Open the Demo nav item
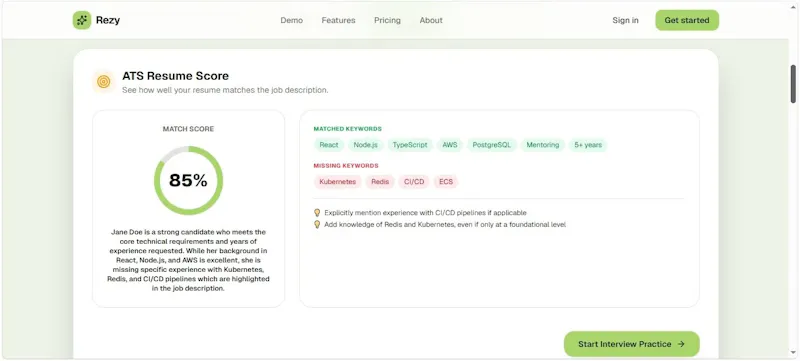The height and width of the screenshot is (361, 800). click(291, 20)
